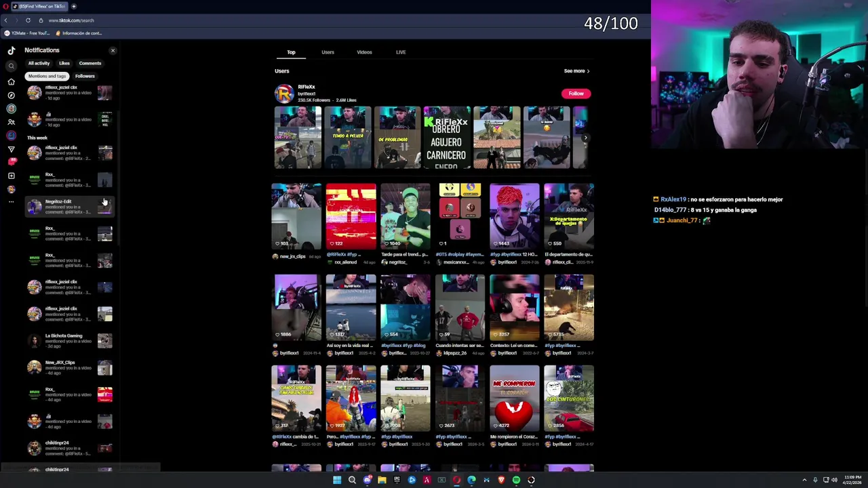Open a new browser tab with plus

73,6
